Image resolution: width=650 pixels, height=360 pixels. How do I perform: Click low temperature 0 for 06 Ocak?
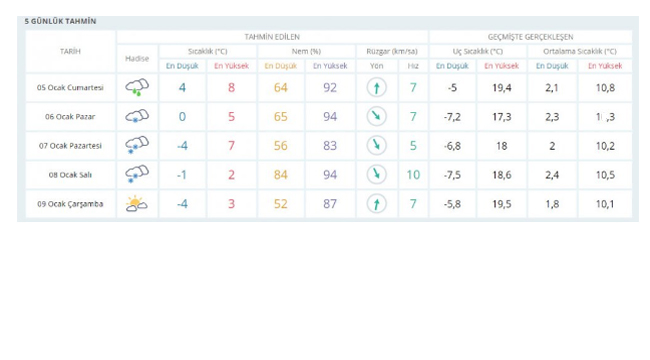tap(182, 117)
